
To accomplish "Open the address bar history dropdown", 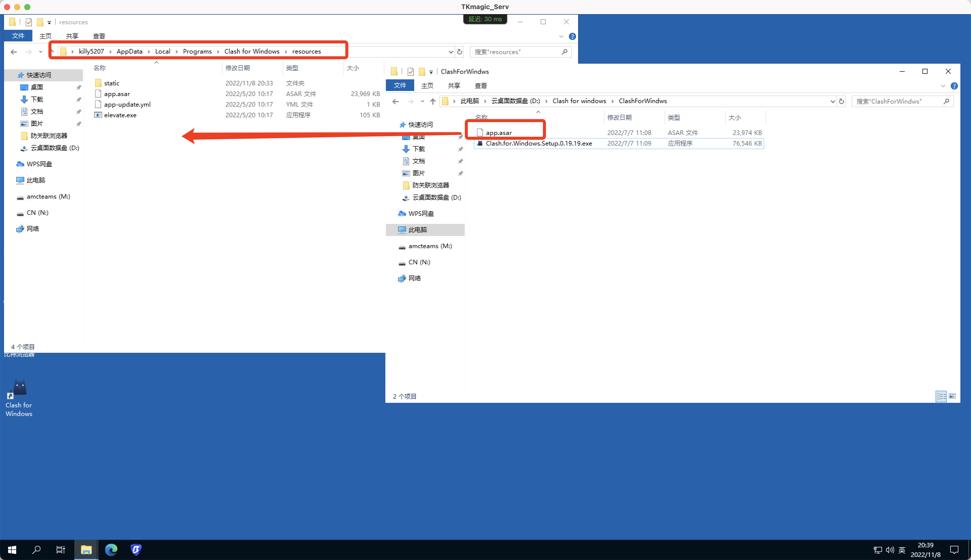I will [451, 52].
